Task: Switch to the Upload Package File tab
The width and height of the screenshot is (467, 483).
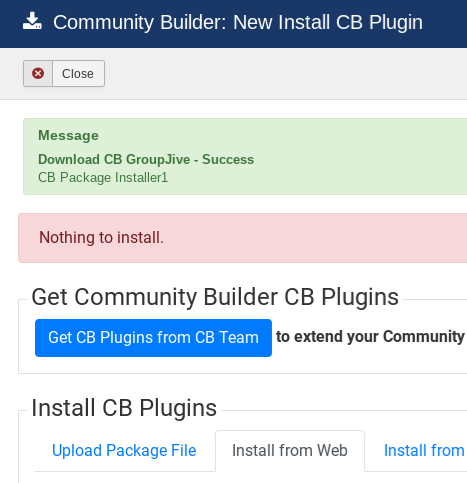Action: (x=124, y=450)
